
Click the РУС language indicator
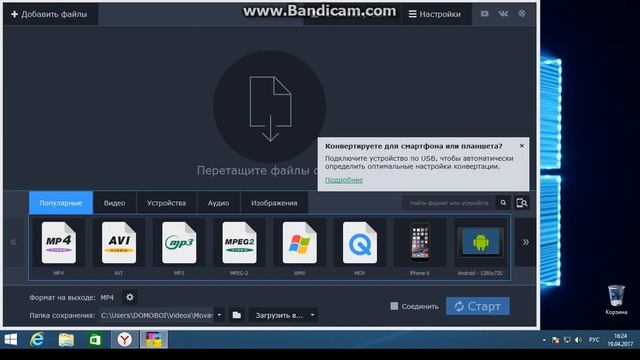pos(594,340)
